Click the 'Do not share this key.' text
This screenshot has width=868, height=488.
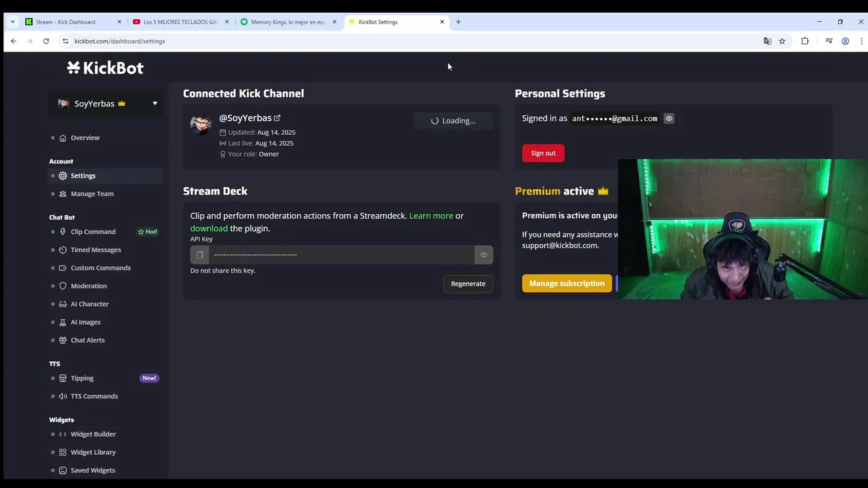pyautogui.click(x=222, y=270)
